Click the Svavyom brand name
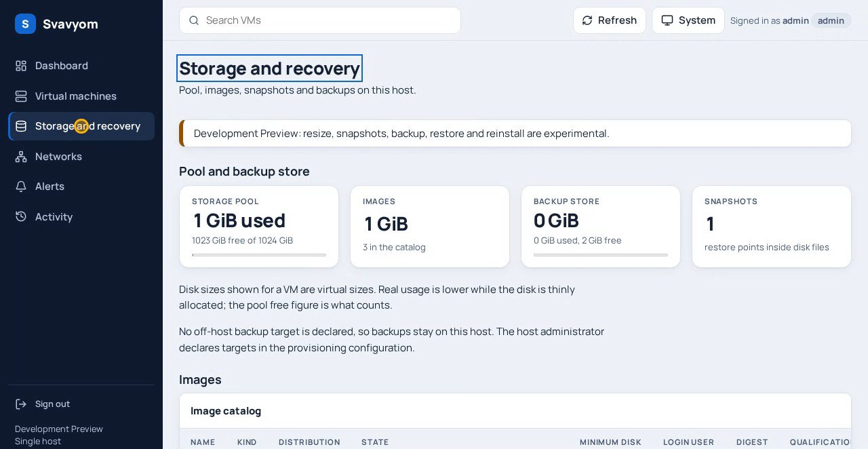The image size is (868, 449). coord(71,24)
